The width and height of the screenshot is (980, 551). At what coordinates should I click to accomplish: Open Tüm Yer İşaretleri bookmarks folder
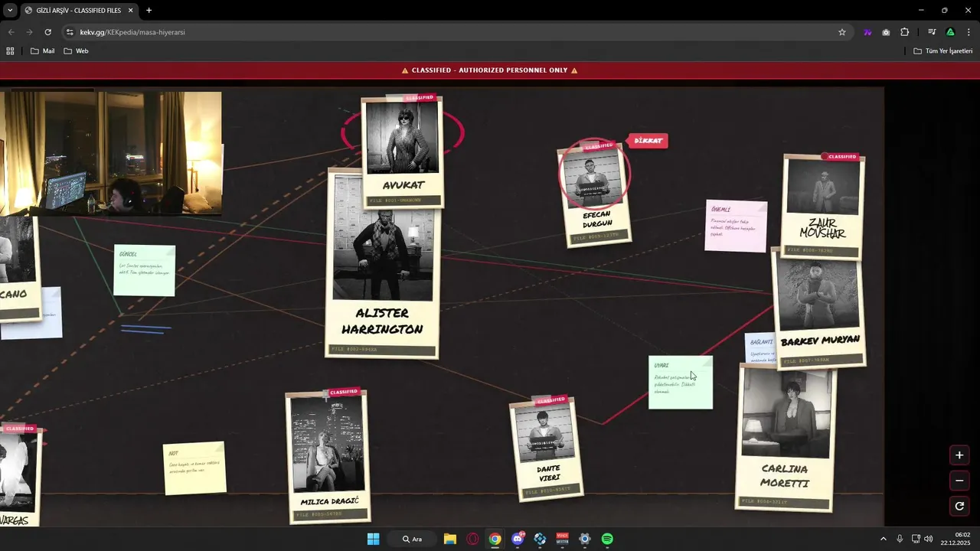(942, 51)
